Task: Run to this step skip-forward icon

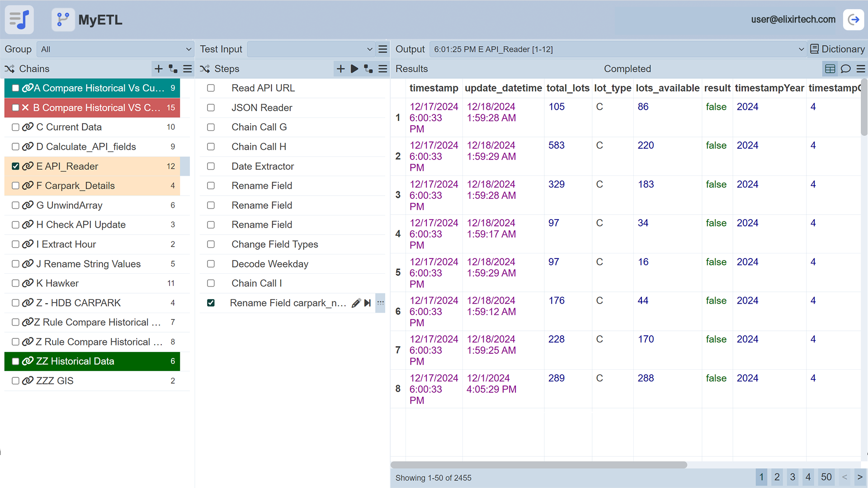Action: click(x=368, y=303)
